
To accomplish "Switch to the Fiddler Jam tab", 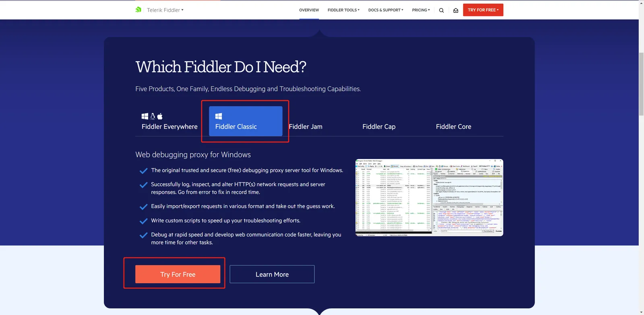I will [x=305, y=126].
